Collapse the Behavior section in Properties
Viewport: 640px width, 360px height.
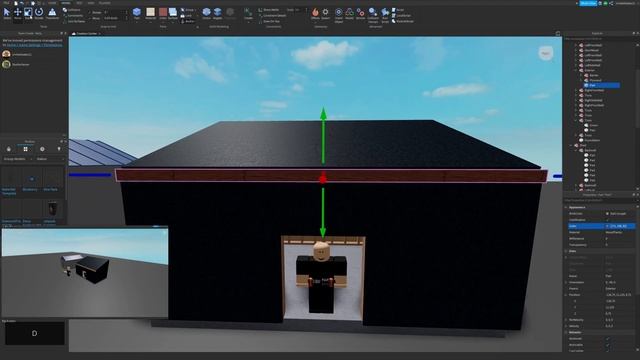566,332
